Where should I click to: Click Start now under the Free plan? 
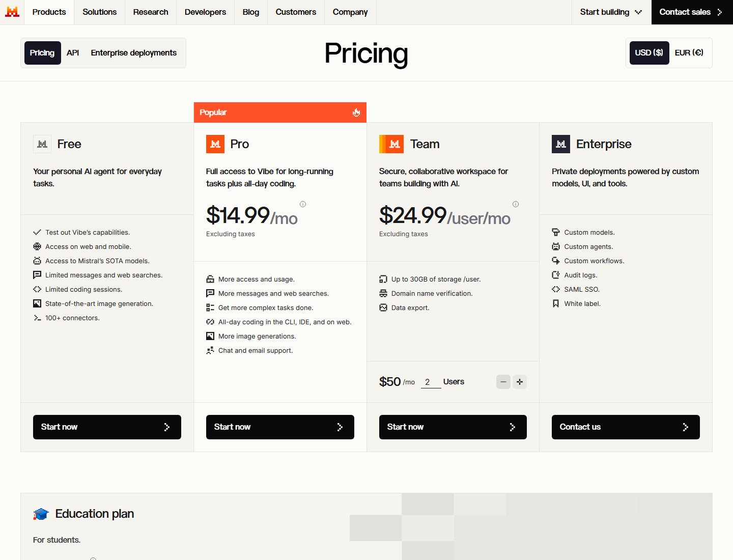click(x=107, y=427)
